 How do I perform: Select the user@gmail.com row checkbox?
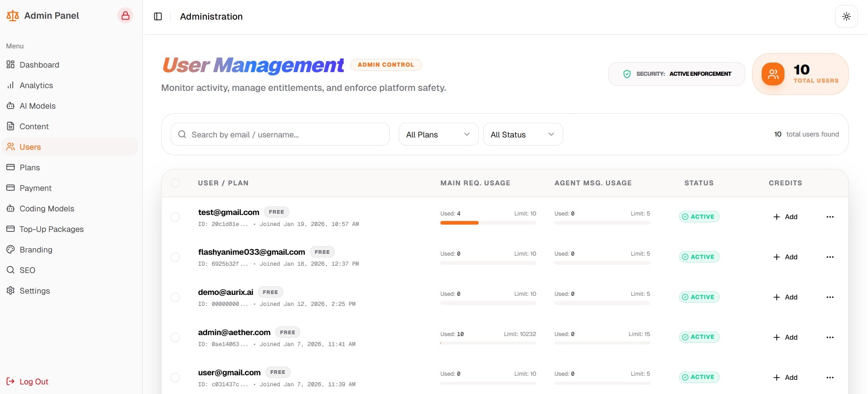pyautogui.click(x=175, y=378)
